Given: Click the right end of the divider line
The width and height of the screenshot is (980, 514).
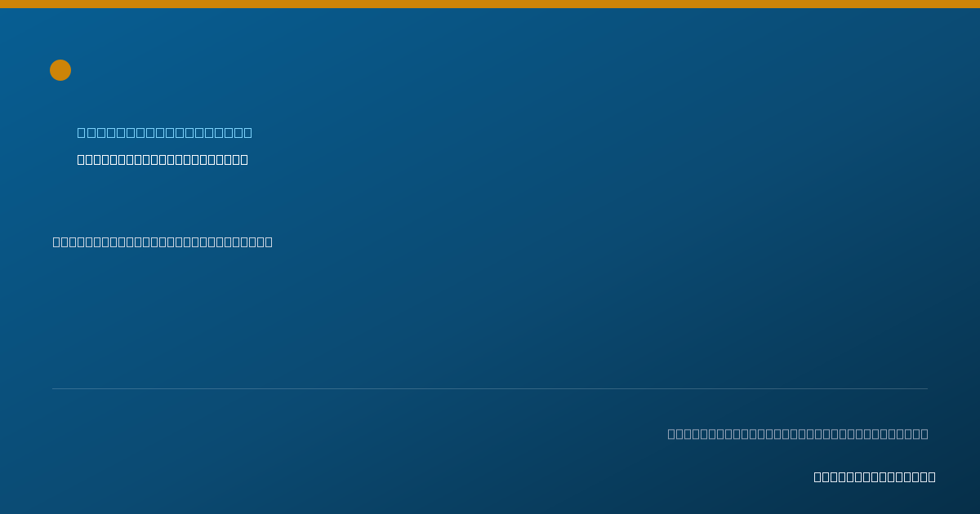Looking at the screenshot, I should [x=926, y=388].
